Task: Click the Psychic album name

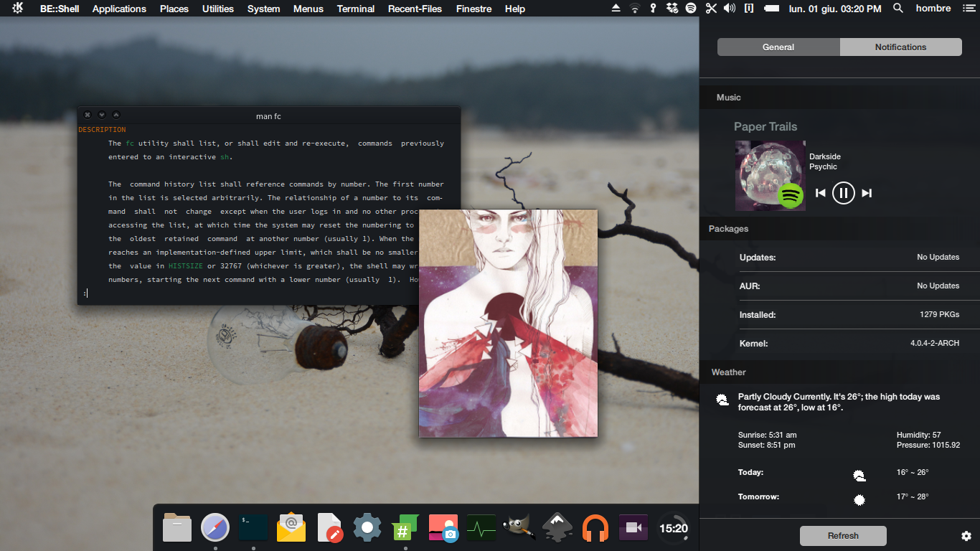Action: (x=824, y=166)
